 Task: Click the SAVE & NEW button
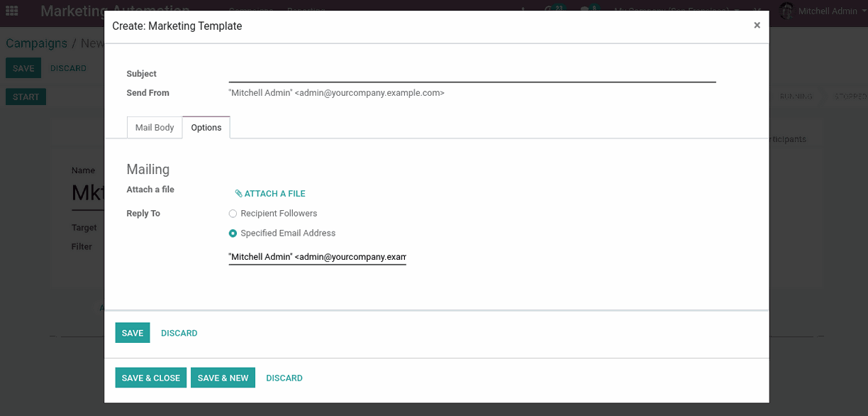(223, 378)
